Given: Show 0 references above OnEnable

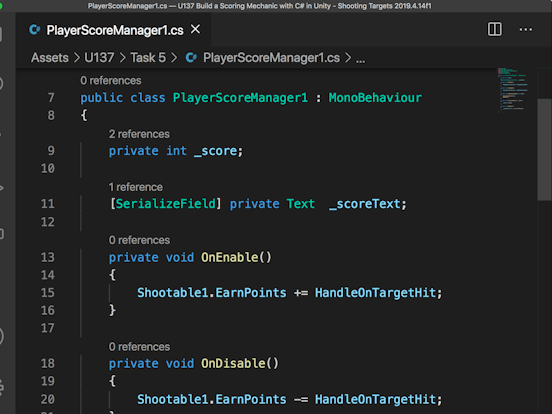Looking at the screenshot, I should [x=139, y=240].
